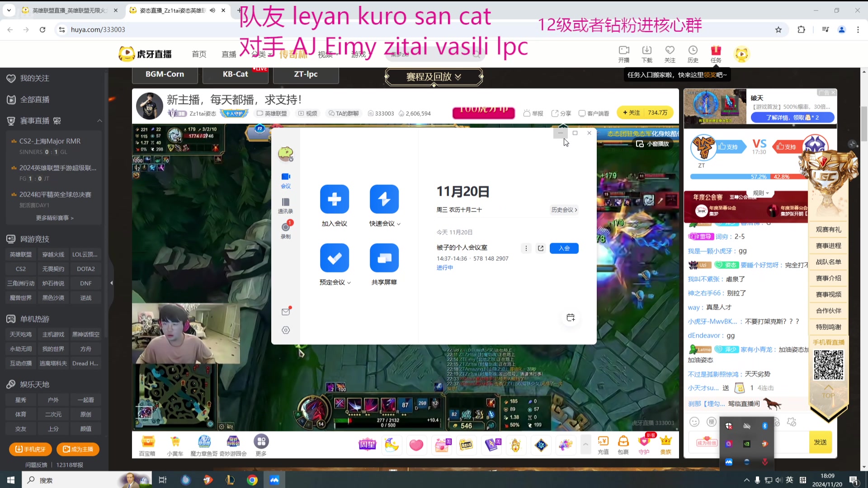The width and height of the screenshot is (868, 488).
Task: Open Recordings (录制) in the meeting app sidebar
Action: pos(286,230)
